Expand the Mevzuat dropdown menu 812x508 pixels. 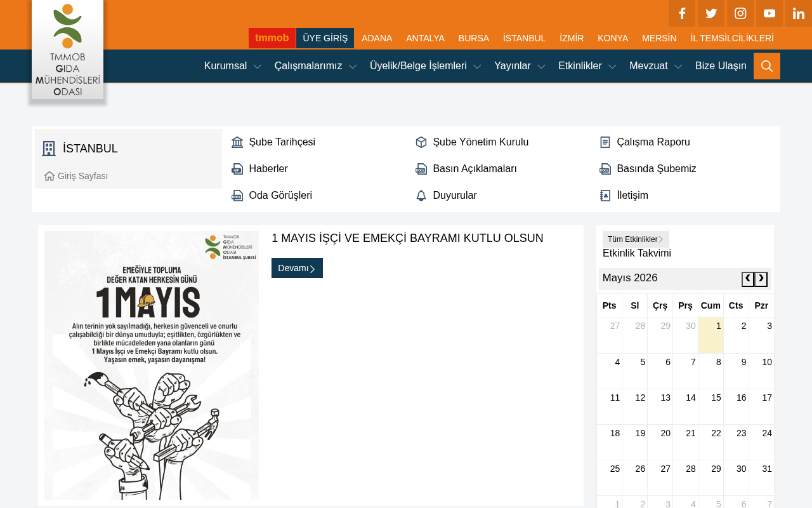(x=655, y=66)
